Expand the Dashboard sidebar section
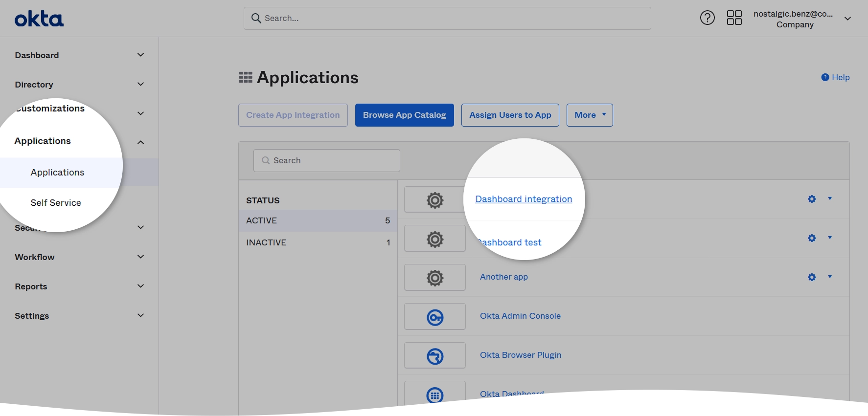Image resolution: width=868 pixels, height=416 pixels. (140, 55)
